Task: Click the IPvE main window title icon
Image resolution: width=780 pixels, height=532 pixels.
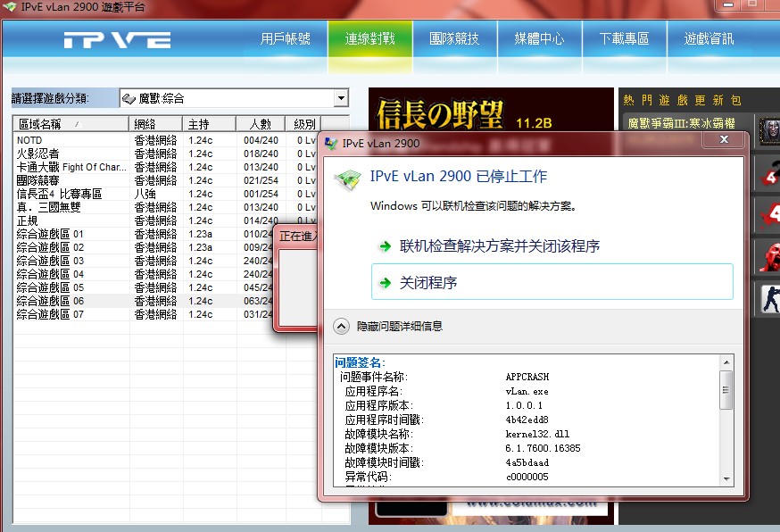Action: pos(10,7)
